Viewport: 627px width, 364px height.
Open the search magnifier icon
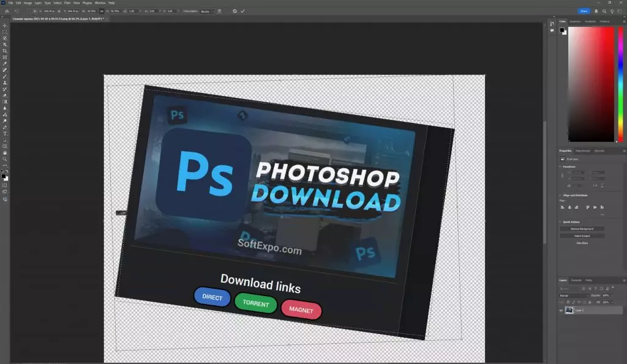604,11
